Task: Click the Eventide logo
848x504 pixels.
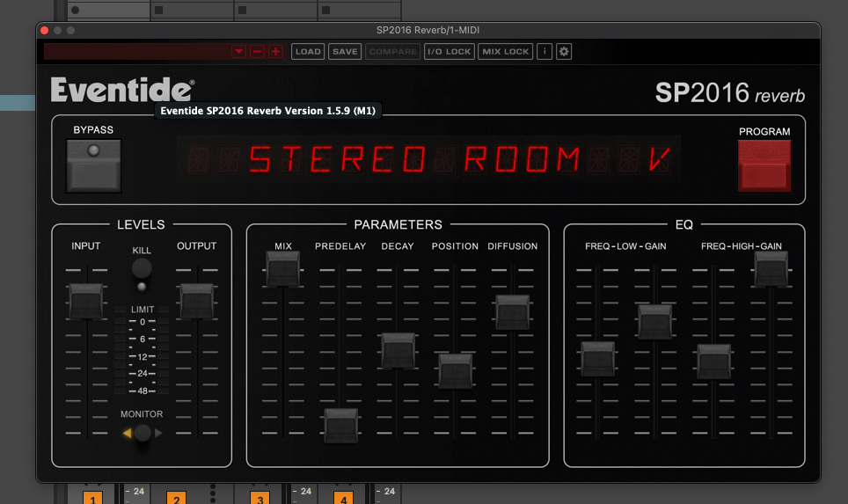Action: click(122, 91)
